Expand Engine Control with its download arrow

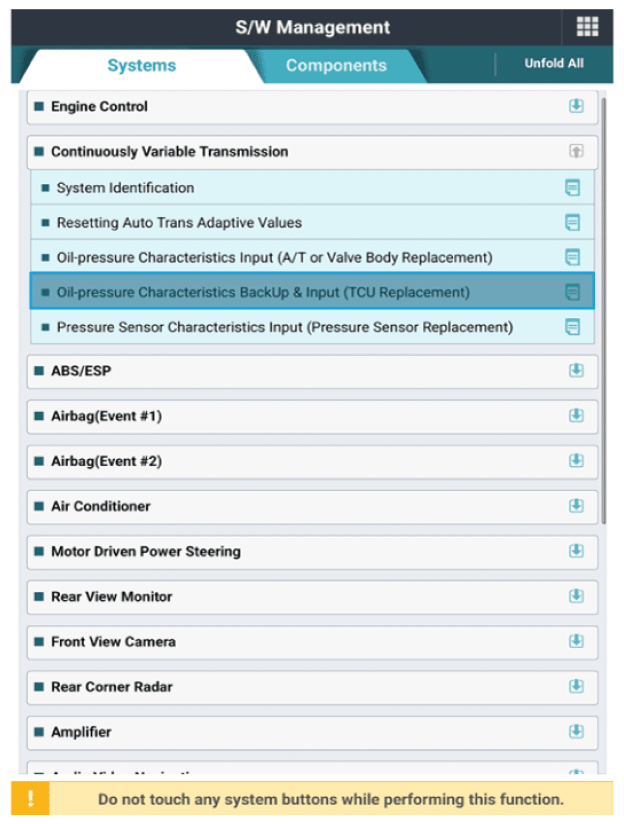576,106
